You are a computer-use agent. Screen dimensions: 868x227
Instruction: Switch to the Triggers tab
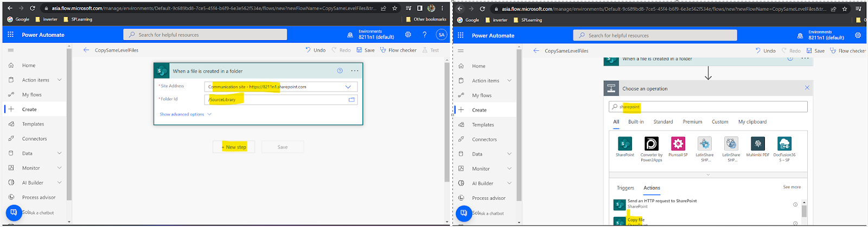pos(626,188)
